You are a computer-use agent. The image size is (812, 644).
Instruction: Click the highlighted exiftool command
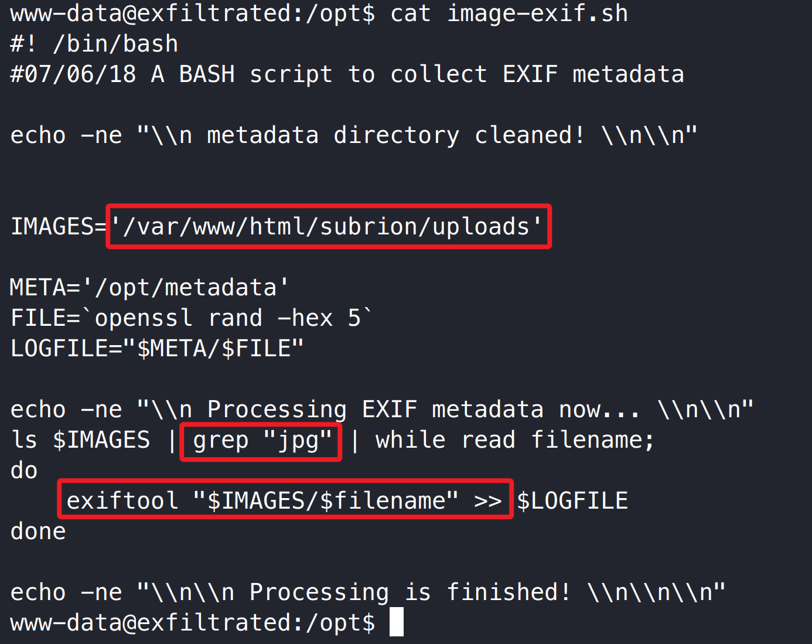(285, 501)
